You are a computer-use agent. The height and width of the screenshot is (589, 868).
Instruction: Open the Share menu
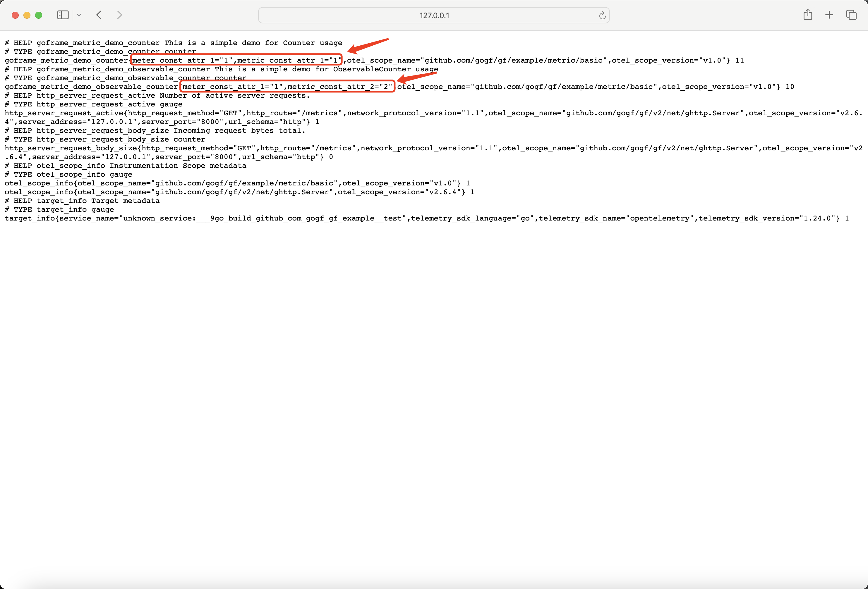click(807, 15)
